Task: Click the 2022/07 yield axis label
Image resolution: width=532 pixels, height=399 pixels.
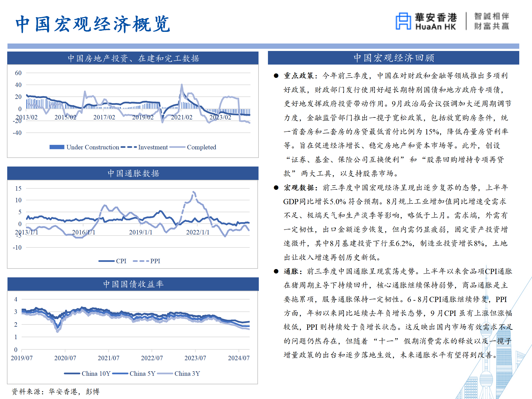Action: pos(152,358)
